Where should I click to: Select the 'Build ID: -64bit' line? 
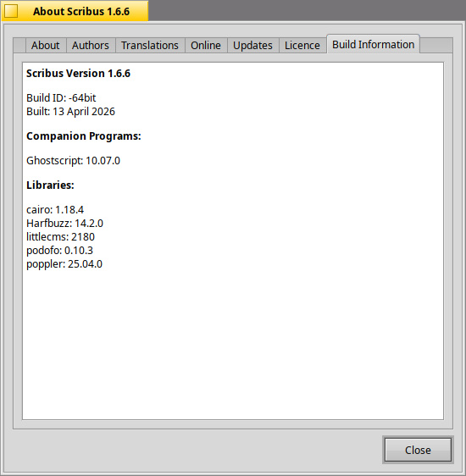pos(61,98)
